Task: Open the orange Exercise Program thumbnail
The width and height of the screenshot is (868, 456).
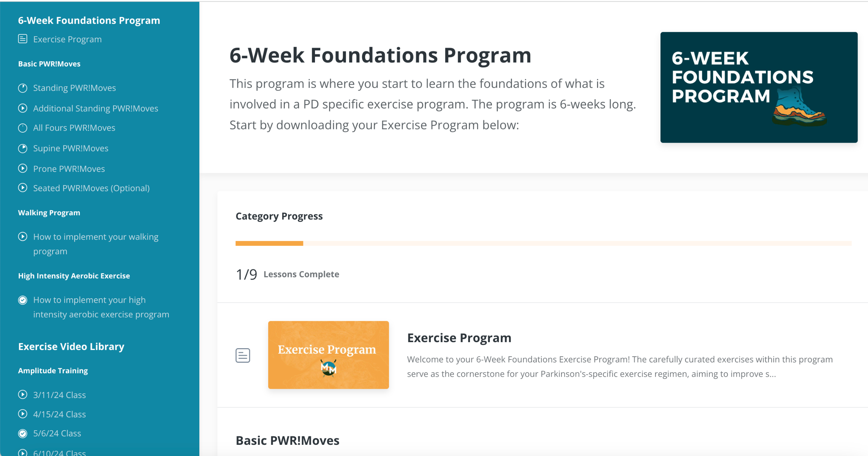Action: click(328, 355)
